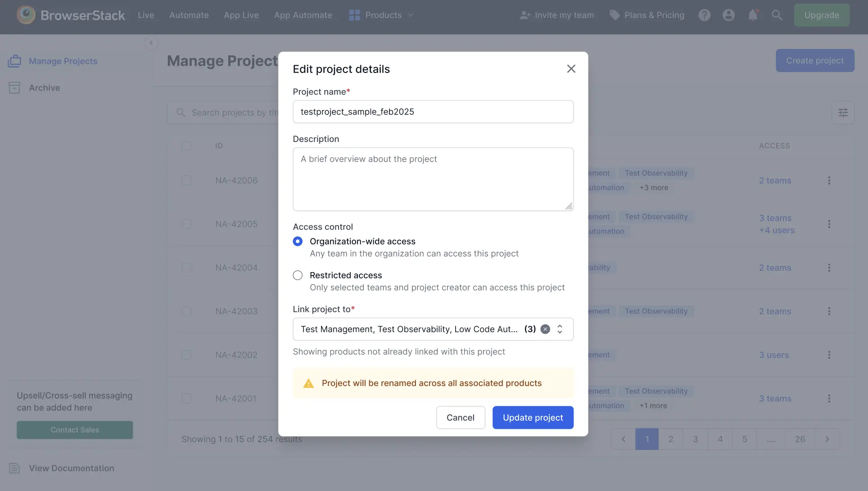The height and width of the screenshot is (491, 868).
Task: Switch to App Automate in top navigation
Action: 303,15
